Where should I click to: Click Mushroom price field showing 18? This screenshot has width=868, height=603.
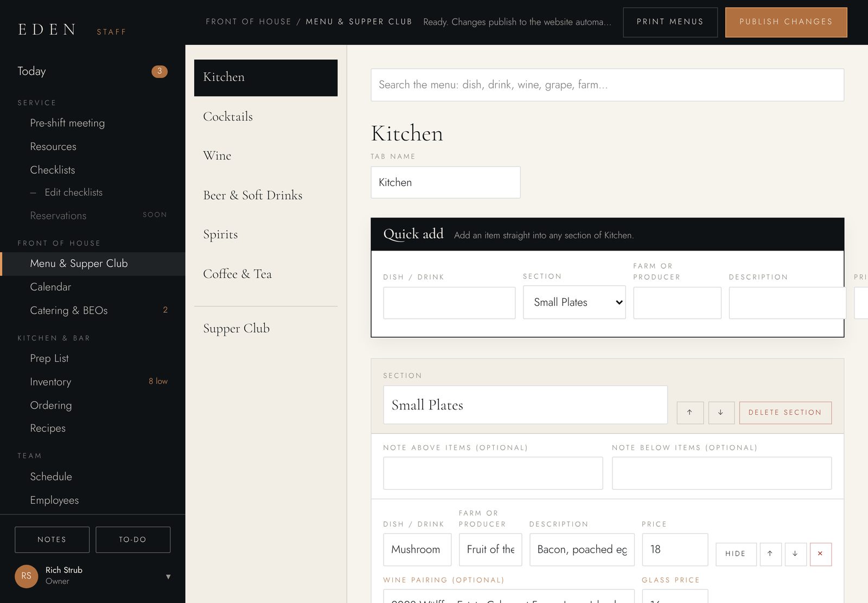point(675,549)
